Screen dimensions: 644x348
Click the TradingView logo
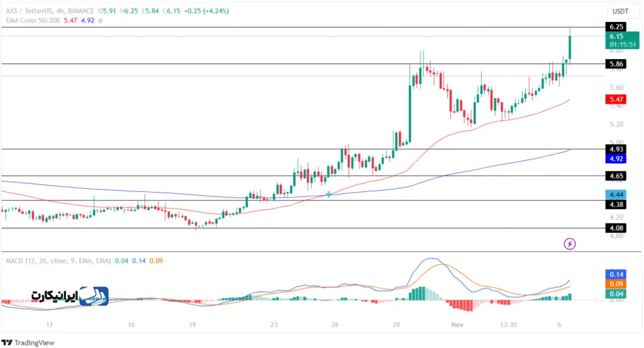tap(28, 342)
